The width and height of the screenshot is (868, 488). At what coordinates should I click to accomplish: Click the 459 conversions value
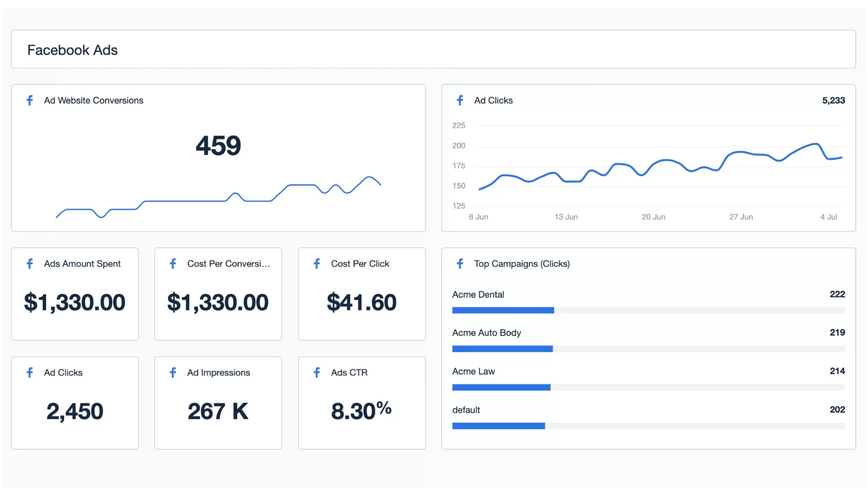[218, 145]
